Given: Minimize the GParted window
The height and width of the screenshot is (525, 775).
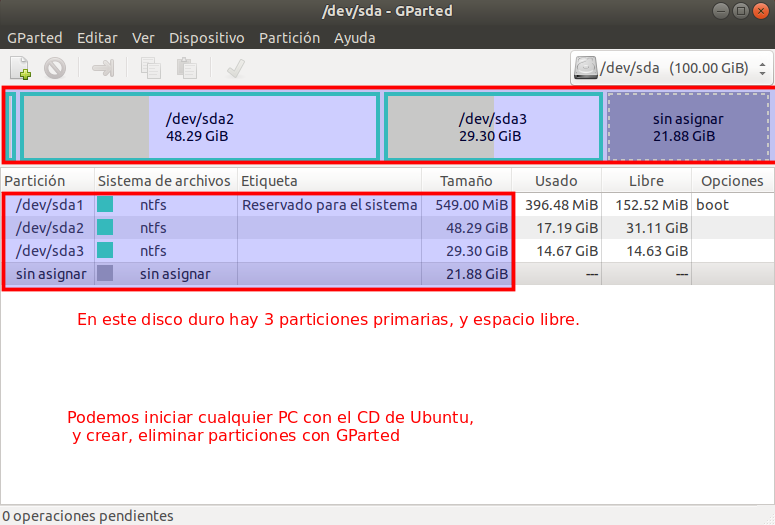Looking at the screenshot, I should tap(721, 10).
